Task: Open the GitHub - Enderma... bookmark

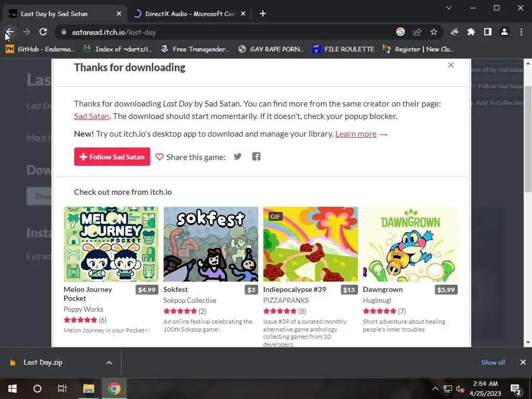Action: pyautogui.click(x=40, y=49)
